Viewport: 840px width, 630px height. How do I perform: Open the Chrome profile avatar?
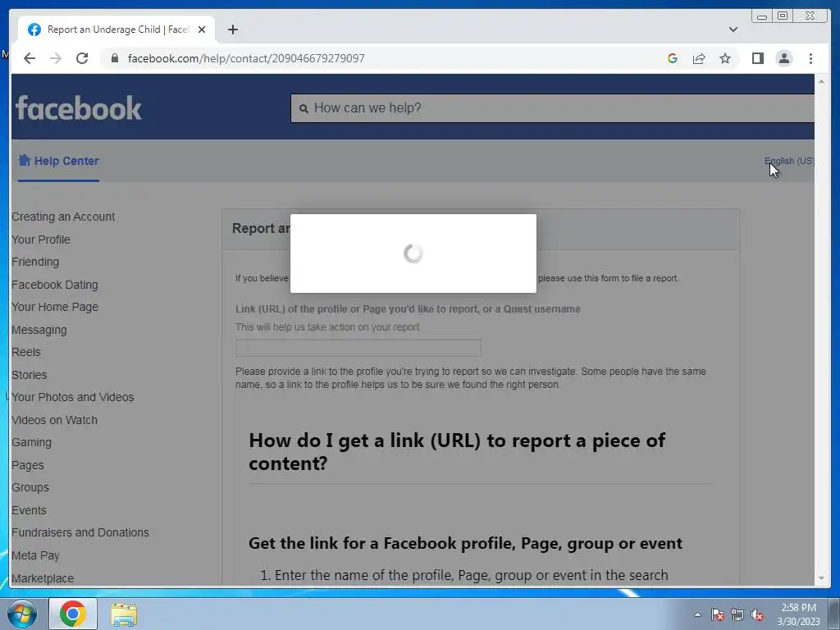pyautogui.click(x=783, y=58)
